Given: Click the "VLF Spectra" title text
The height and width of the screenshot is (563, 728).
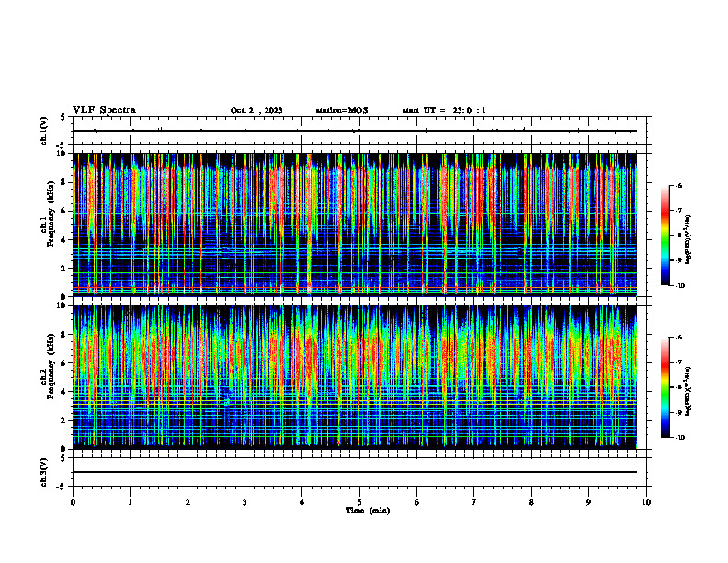Looking at the screenshot, I should (x=104, y=110).
